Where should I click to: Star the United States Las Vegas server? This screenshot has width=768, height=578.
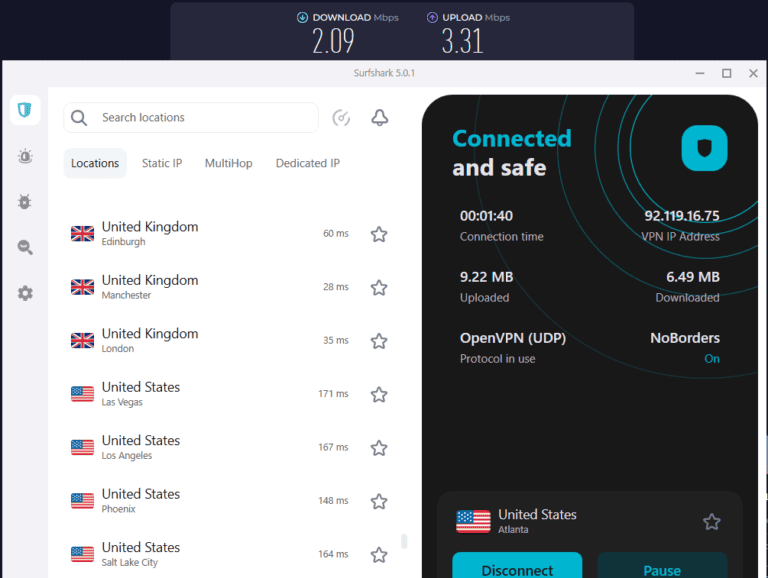point(379,394)
